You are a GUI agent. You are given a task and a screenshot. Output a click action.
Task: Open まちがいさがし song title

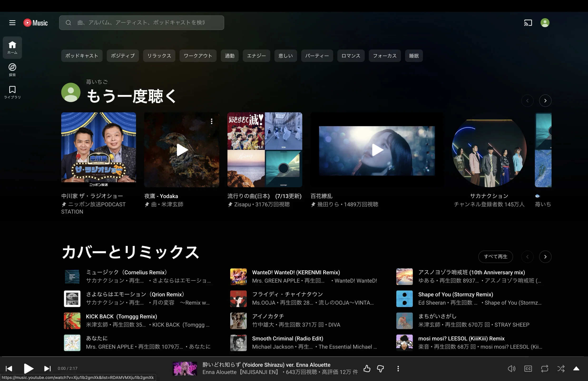pyautogui.click(x=437, y=316)
